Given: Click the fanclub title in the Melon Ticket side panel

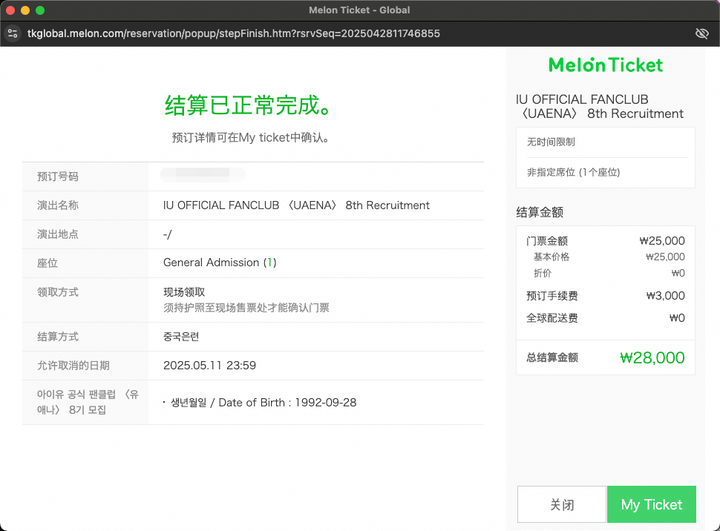Looking at the screenshot, I should click(600, 107).
